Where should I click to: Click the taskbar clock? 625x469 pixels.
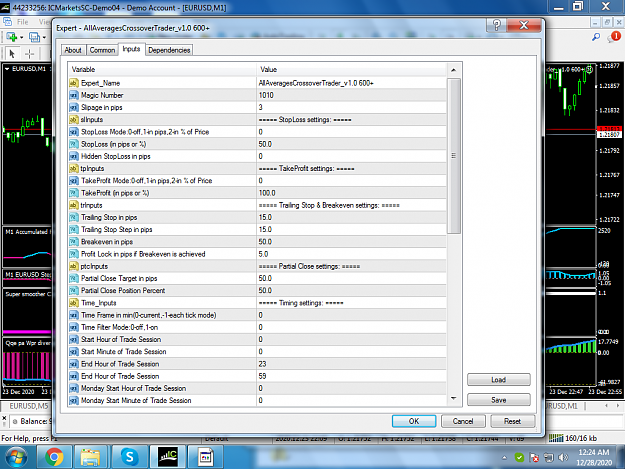tap(594, 457)
